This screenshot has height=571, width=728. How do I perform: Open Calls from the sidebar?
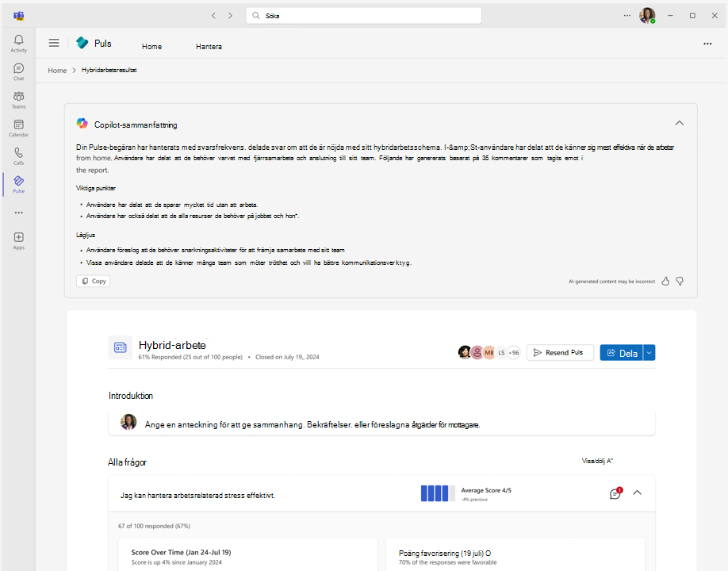point(18,155)
